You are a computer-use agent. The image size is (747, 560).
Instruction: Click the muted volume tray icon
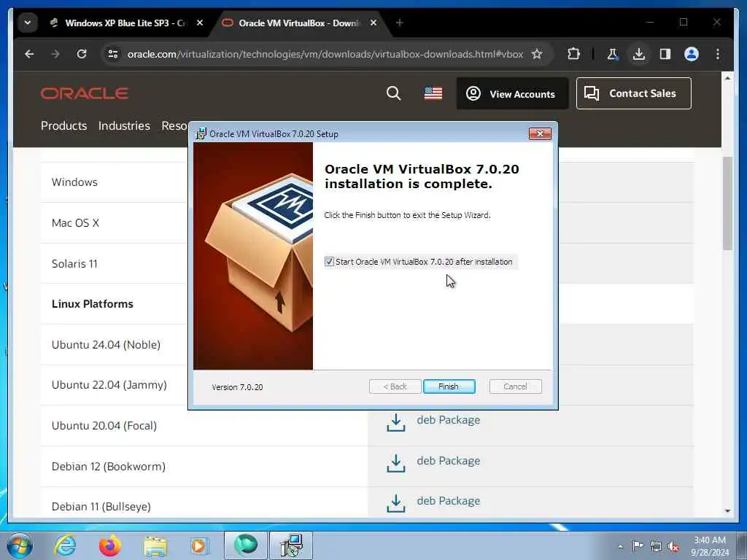(673, 547)
